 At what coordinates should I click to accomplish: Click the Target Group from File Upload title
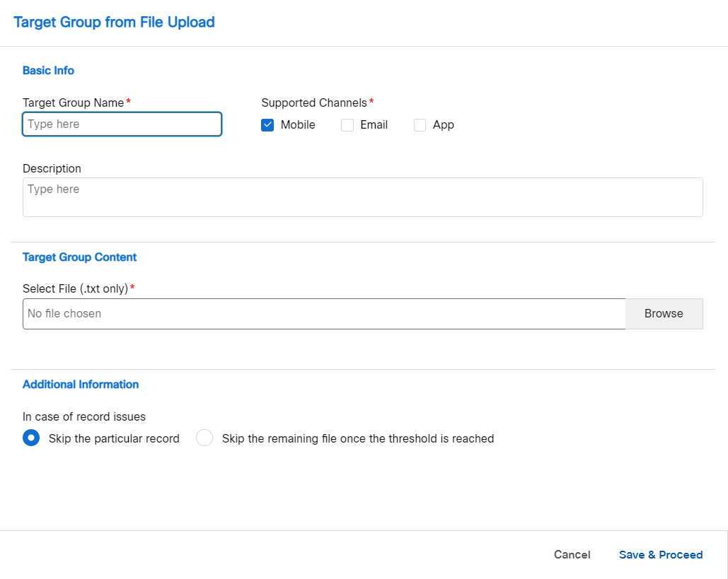114,23
